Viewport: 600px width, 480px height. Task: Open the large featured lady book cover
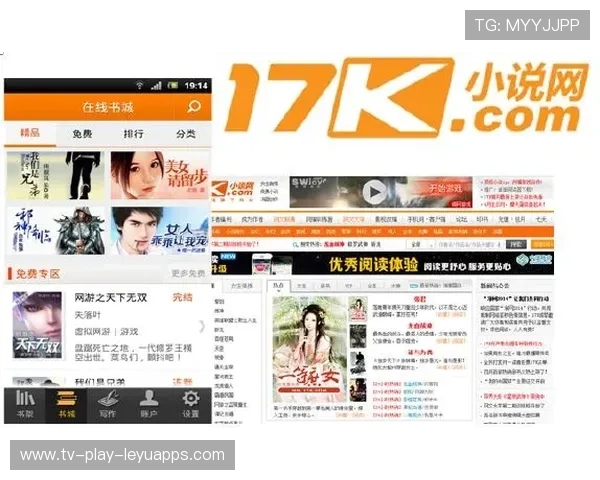pyautogui.click(x=309, y=348)
